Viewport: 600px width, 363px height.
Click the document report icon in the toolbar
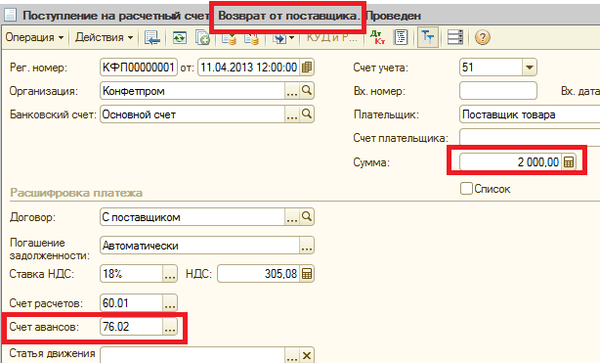click(x=401, y=37)
